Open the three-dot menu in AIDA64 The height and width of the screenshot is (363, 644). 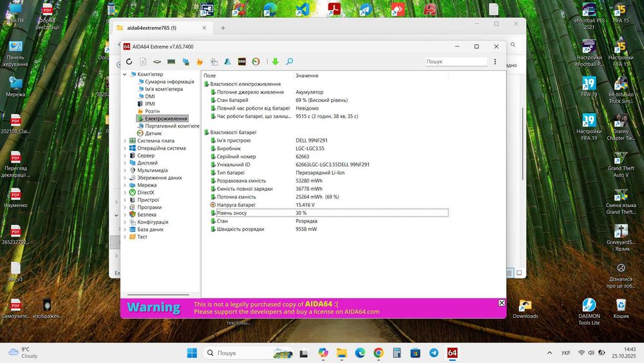pyautogui.click(x=495, y=62)
